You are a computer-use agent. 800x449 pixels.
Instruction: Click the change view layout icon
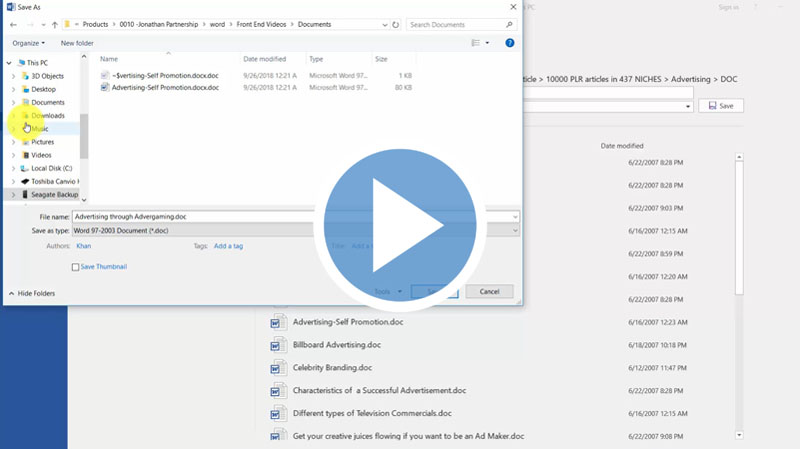[x=476, y=43]
